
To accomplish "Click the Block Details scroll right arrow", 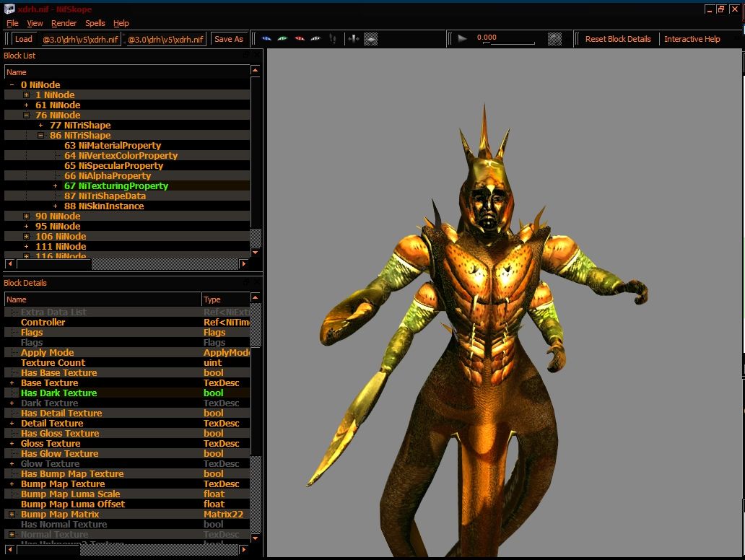I will 244,550.
